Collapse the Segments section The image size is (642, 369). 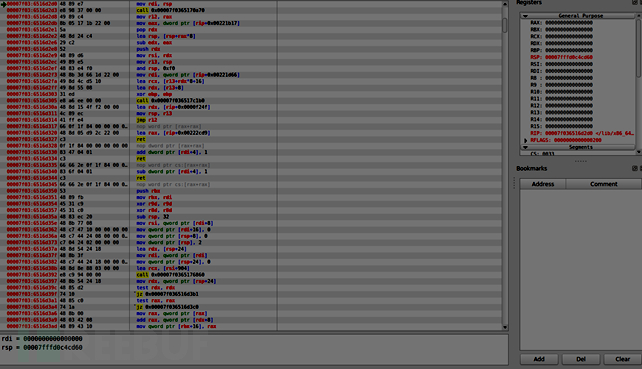point(525,147)
